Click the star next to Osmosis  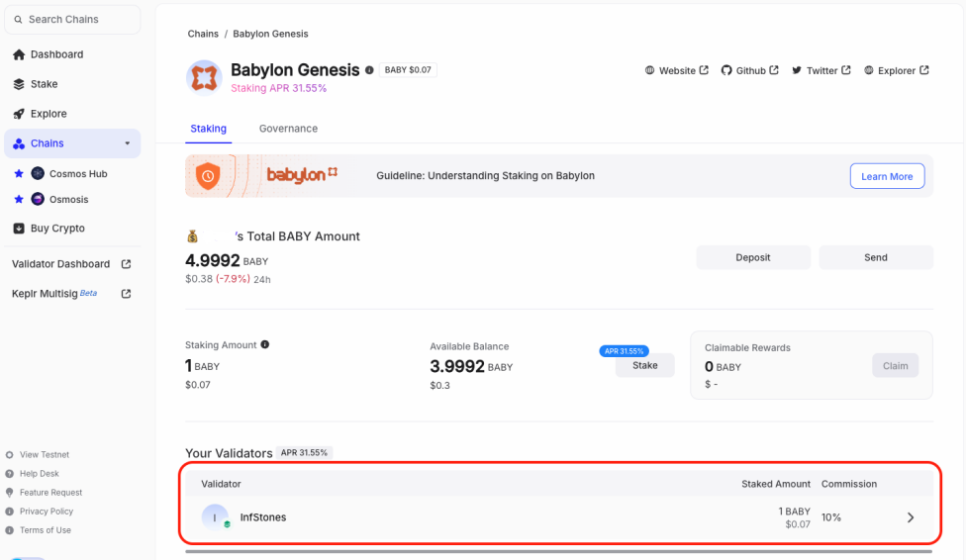click(19, 199)
